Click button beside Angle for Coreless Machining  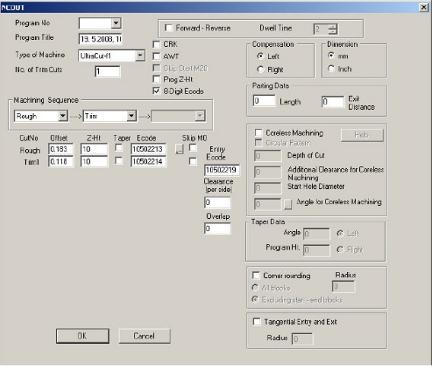click(x=288, y=204)
